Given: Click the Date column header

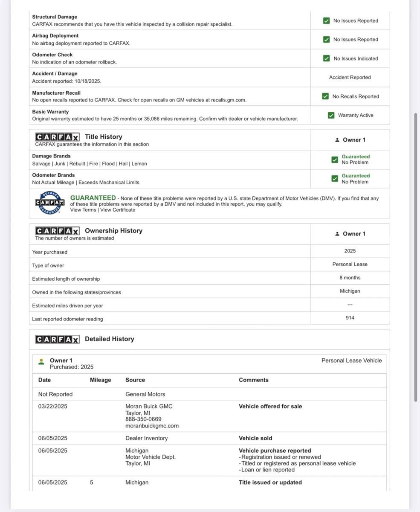Looking at the screenshot, I should pyautogui.click(x=44, y=380).
